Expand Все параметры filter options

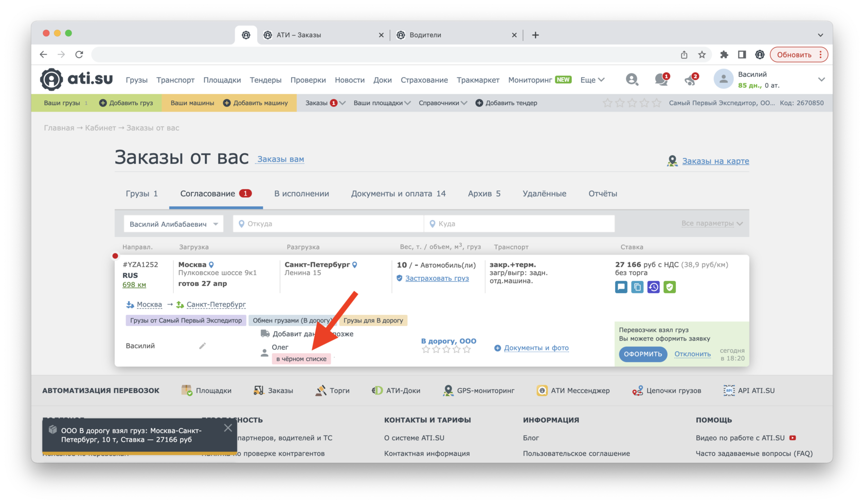point(712,223)
